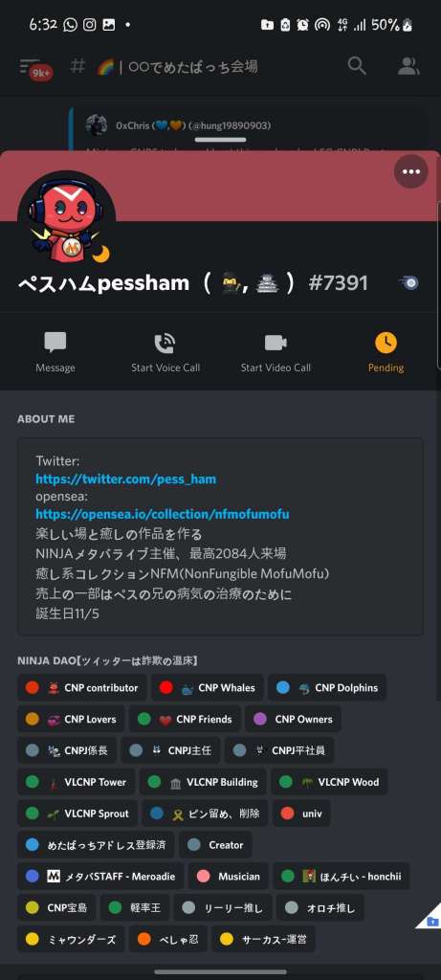The width and height of the screenshot is (441, 980).
Task: Tap the profile badge next to #7391
Action: (408, 283)
